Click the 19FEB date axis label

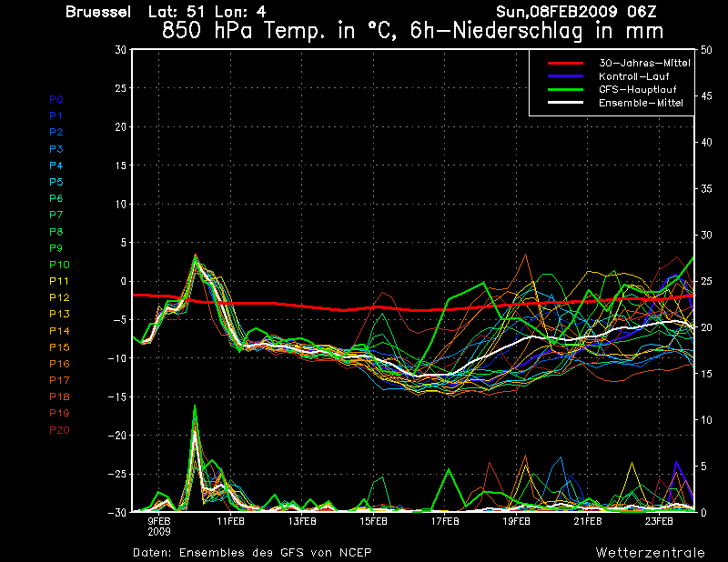tap(516, 521)
